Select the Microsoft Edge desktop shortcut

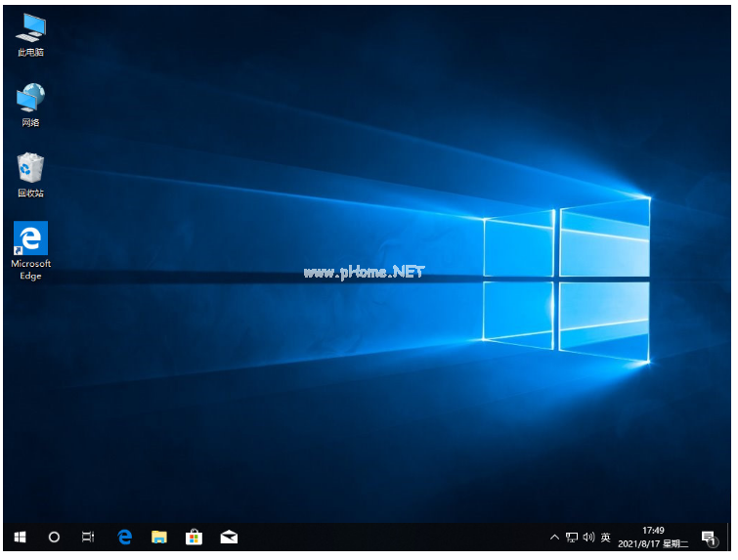click(30, 249)
